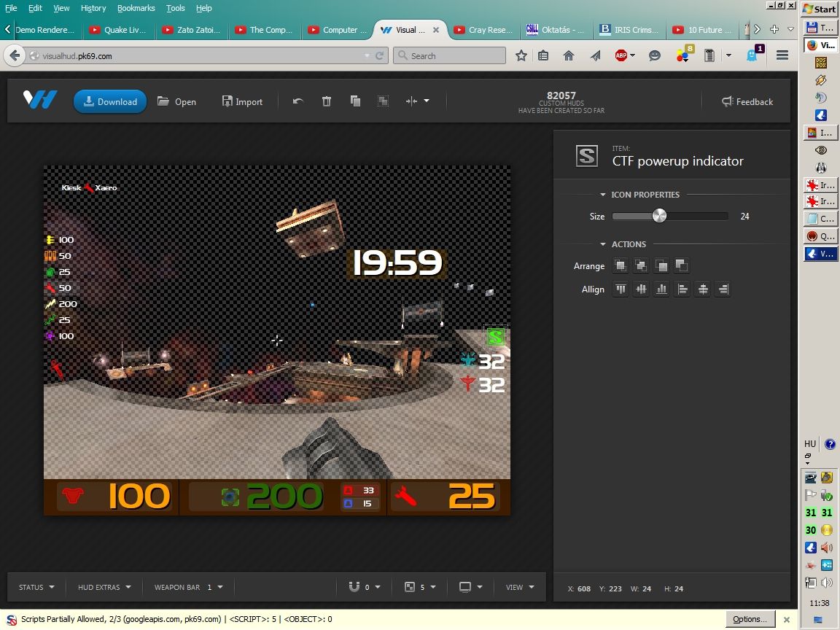The height and width of the screenshot is (630, 840).
Task: Click the NoScript Options... button
Action: [750, 619]
